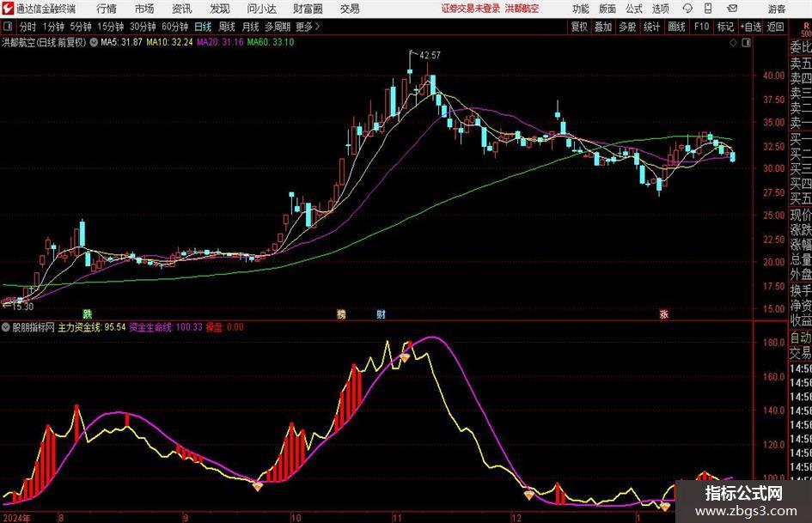Open 多周期 multi-period view
Image resolution: width=812 pixels, height=523 pixels.
point(278,27)
